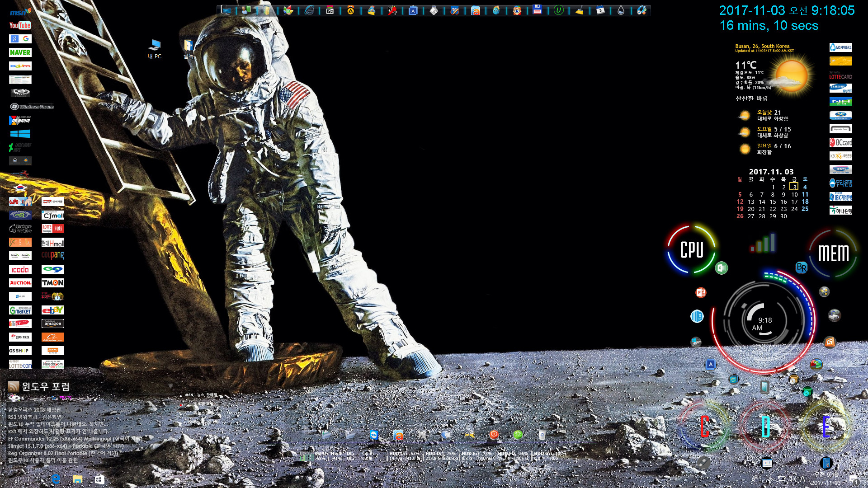Open TeamViewer icon in bottom dock

coord(374,435)
